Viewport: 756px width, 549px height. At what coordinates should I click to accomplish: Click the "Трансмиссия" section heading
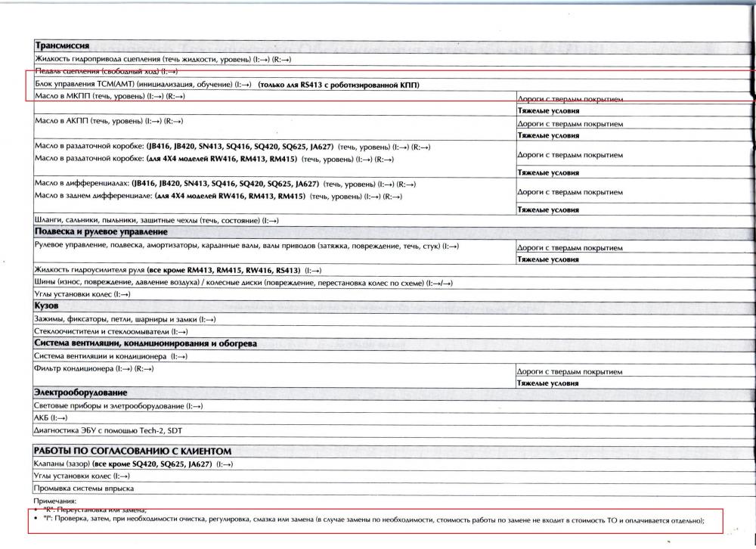[x=63, y=45]
